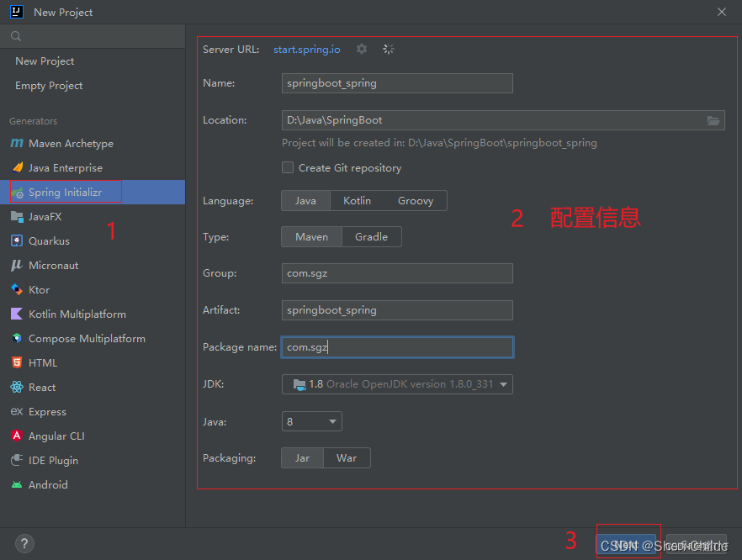The width and height of the screenshot is (742, 560).
Task: Click the Kotlin Multiplatform K icon
Action: (17, 314)
